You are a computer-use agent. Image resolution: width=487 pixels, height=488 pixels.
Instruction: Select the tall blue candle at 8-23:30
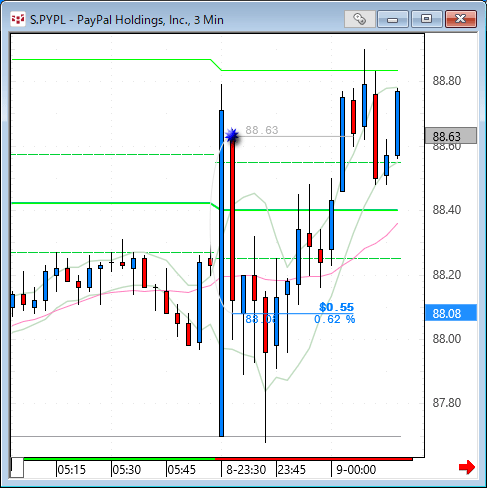pyautogui.click(x=221, y=273)
